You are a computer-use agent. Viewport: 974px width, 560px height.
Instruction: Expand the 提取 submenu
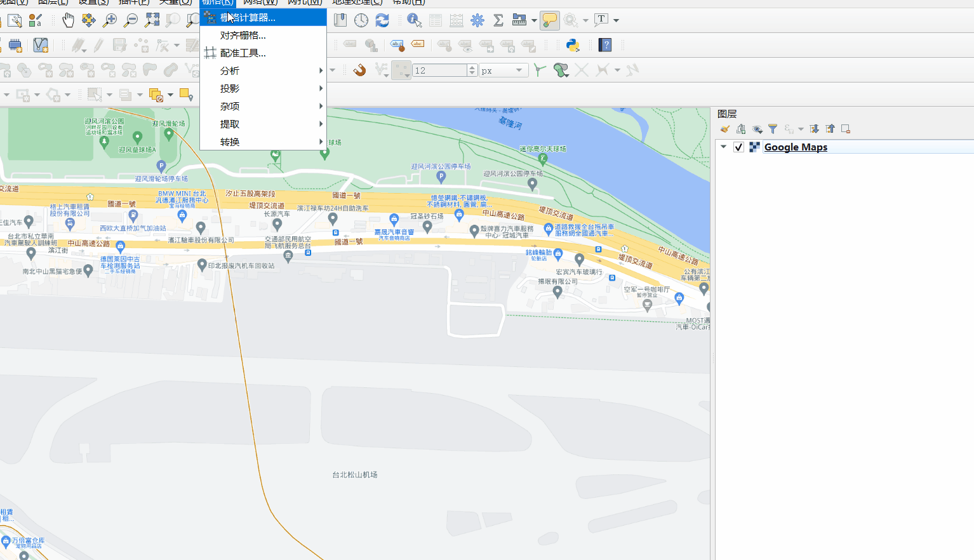(x=263, y=124)
